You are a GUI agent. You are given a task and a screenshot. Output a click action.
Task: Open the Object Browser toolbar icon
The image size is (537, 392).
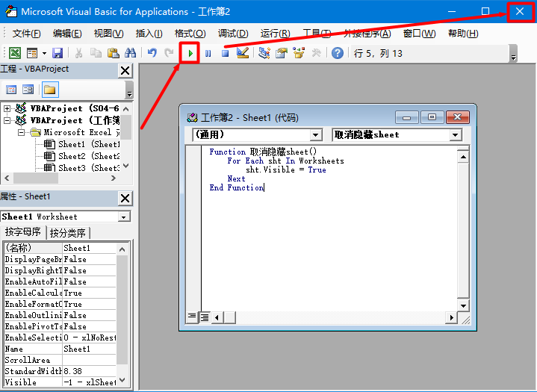(x=299, y=53)
